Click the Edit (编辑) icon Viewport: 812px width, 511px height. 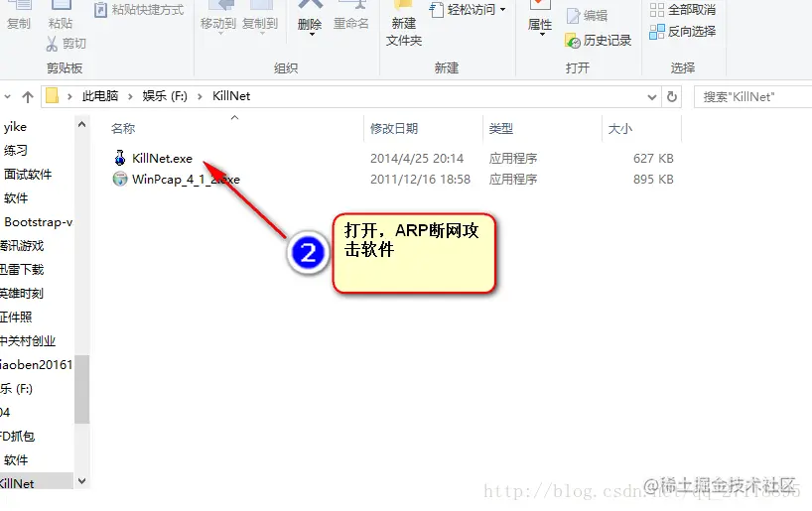pyautogui.click(x=574, y=16)
